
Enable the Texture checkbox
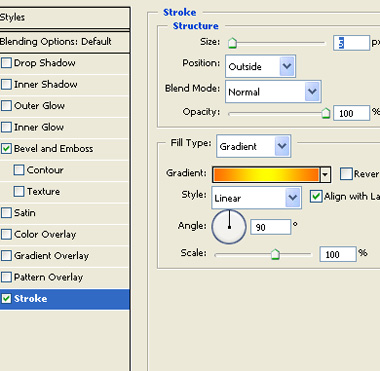[x=19, y=191]
